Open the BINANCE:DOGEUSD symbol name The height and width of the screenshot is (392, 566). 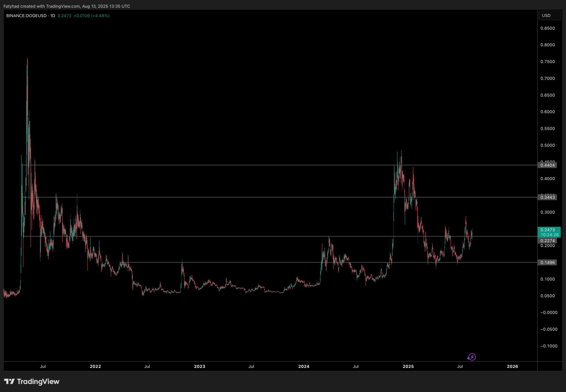tap(26, 15)
